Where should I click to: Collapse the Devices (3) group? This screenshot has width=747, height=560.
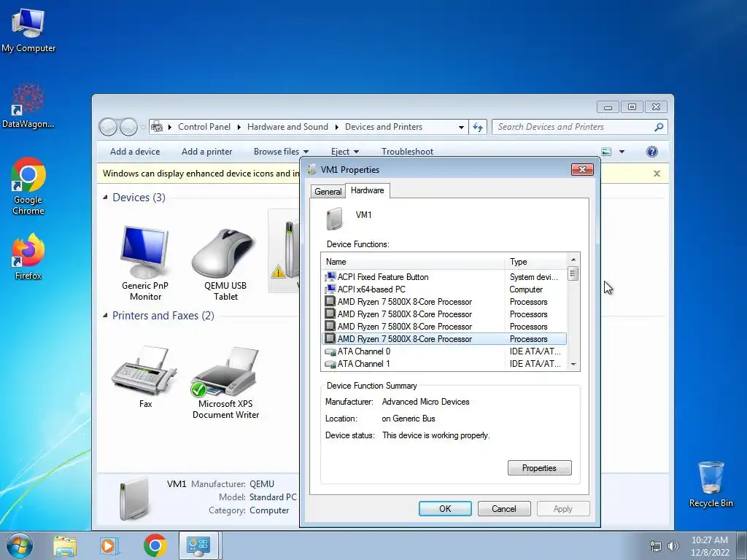105,197
